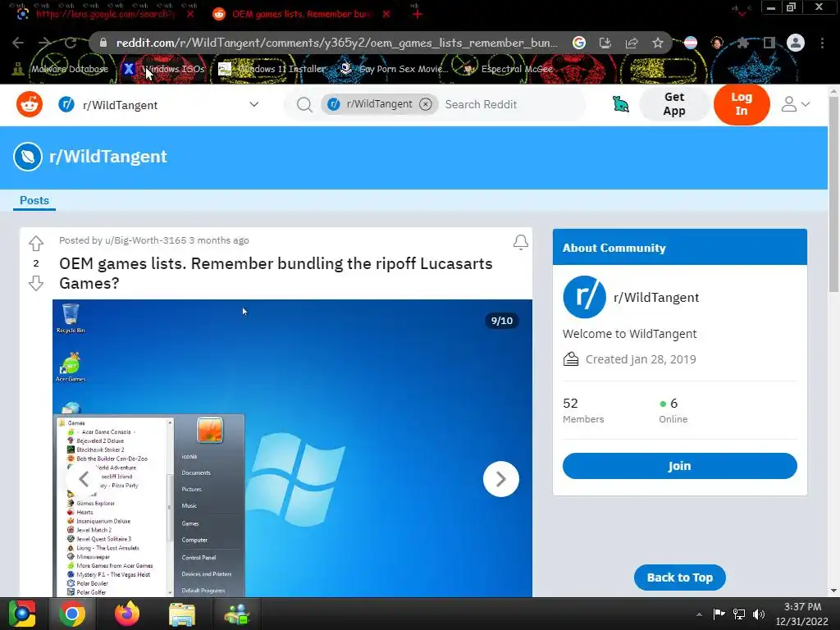Go to next gallery image arrow

click(501, 479)
